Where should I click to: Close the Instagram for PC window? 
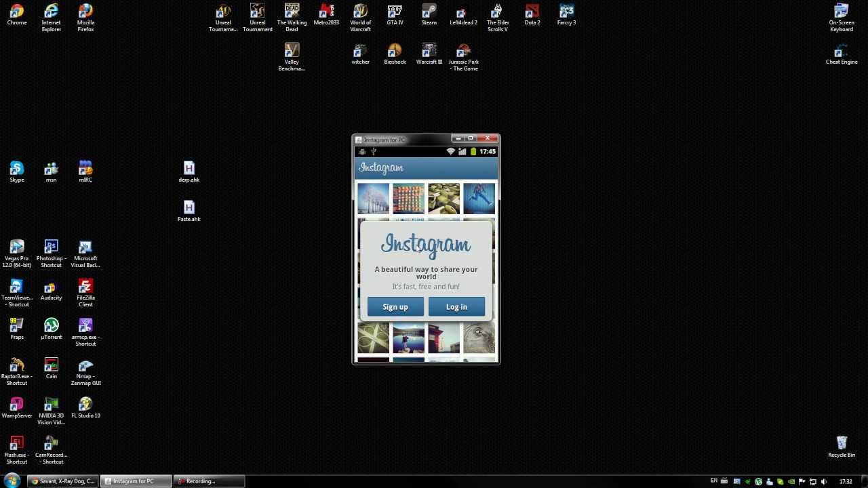coord(487,138)
